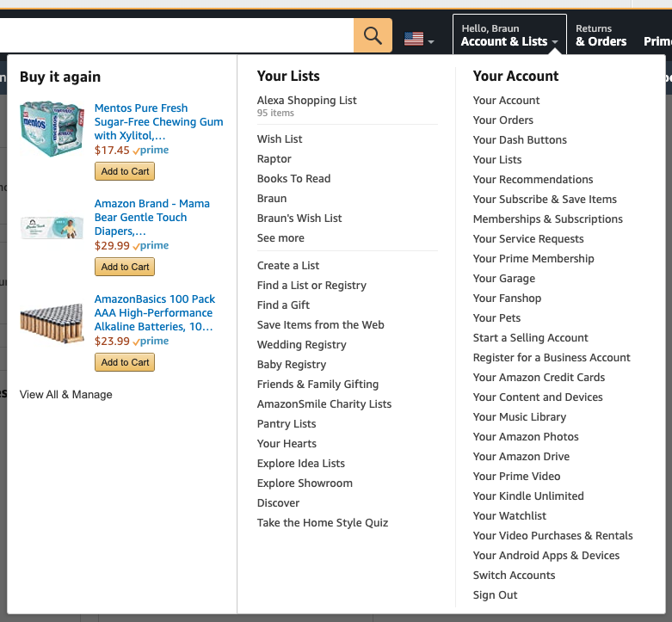672x622 pixels.
Task: Open Your Prime Membership
Action: click(x=533, y=259)
